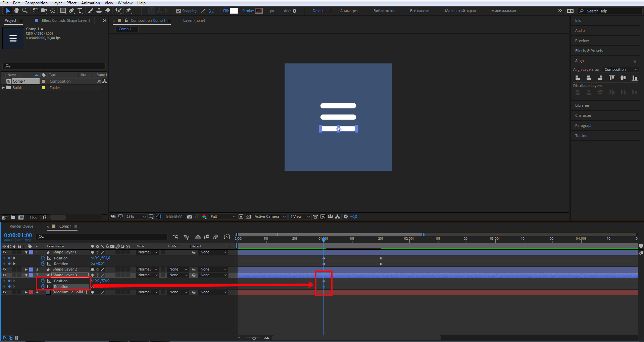The width and height of the screenshot is (644, 342).
Task: Switch to the Render Queue tab
Action: [x=21, y=227]
